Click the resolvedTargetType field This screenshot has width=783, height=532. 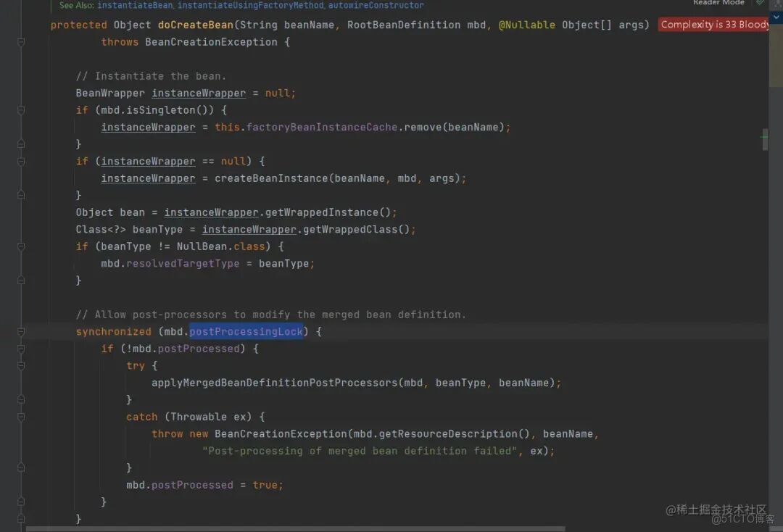pos(183,264)
